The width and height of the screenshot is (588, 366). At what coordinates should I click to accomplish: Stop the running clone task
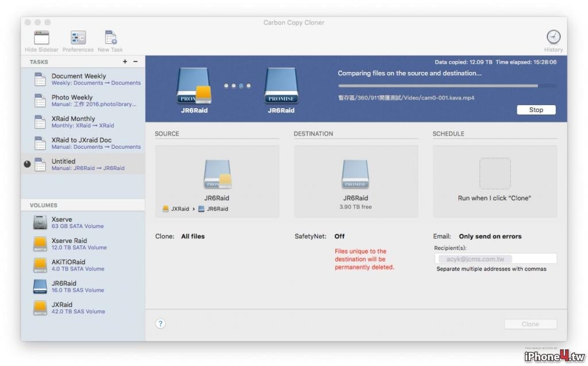(536, 110)
